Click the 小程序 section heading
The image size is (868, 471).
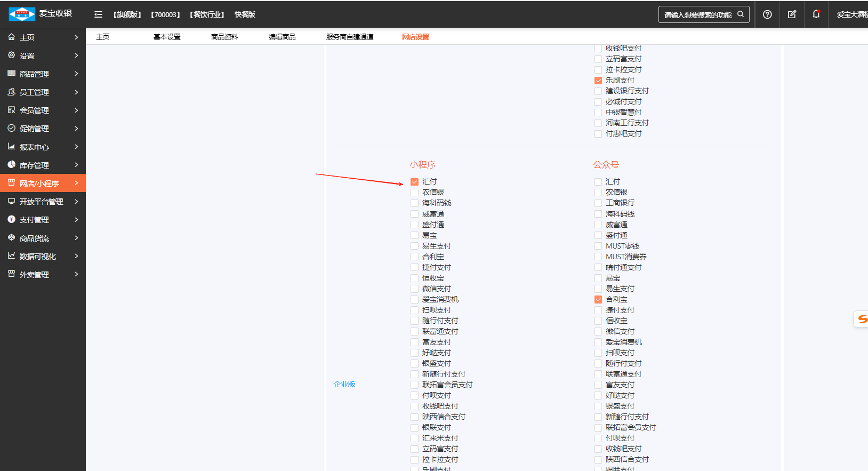point(423,164)
